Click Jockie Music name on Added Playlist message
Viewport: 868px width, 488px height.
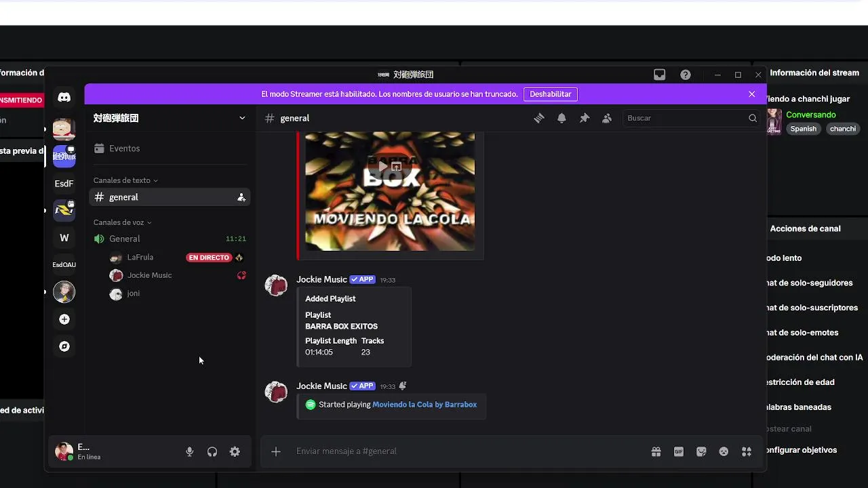click(x=321, y=279)
